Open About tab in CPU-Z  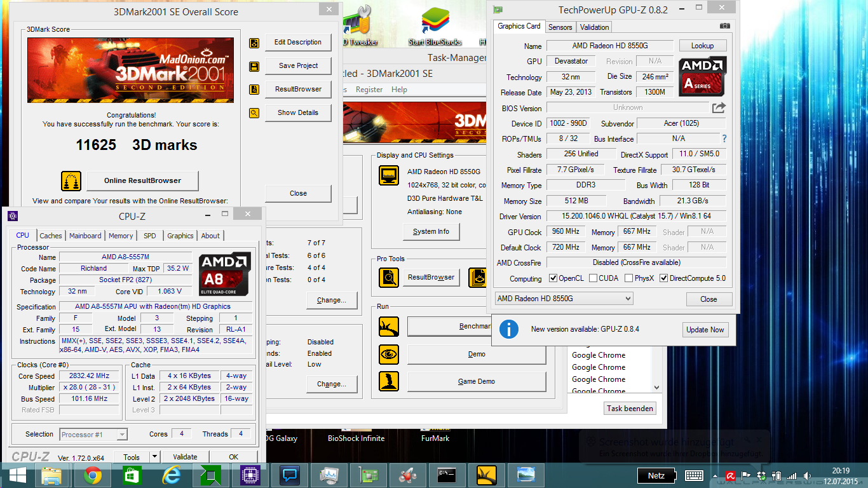[x=210, y=236]
